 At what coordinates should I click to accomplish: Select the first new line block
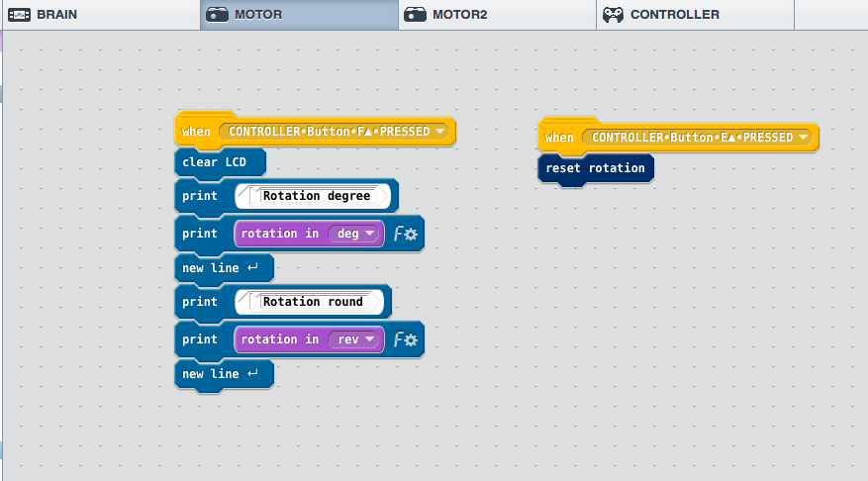click(225, 268)
